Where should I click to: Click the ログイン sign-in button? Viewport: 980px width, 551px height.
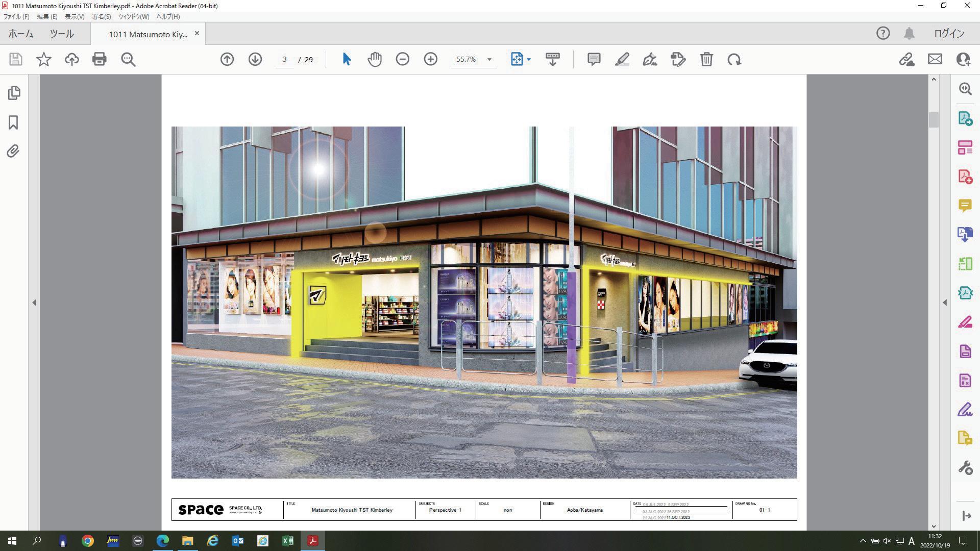tap(949, 34)
